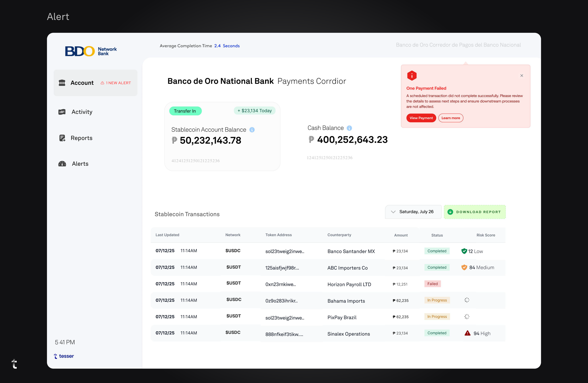Go to the Reports section
This screenshot has height=383, width=588.
[75, 138]
